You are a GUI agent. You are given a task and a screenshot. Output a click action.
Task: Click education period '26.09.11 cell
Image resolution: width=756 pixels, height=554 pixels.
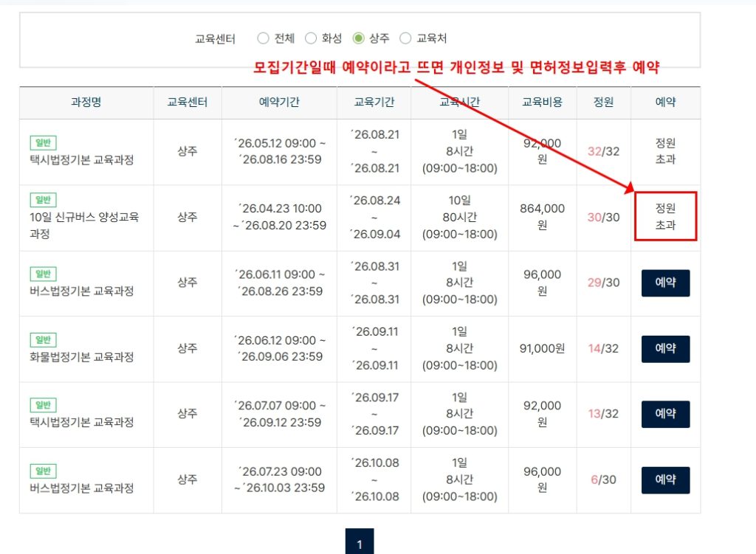(x=374, y=348)
